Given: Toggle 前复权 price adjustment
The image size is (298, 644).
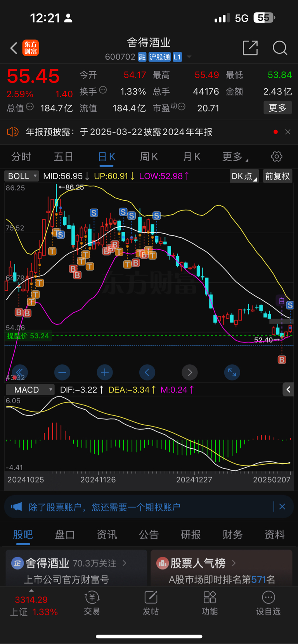Looking at the screenshot, I should 277,176.
